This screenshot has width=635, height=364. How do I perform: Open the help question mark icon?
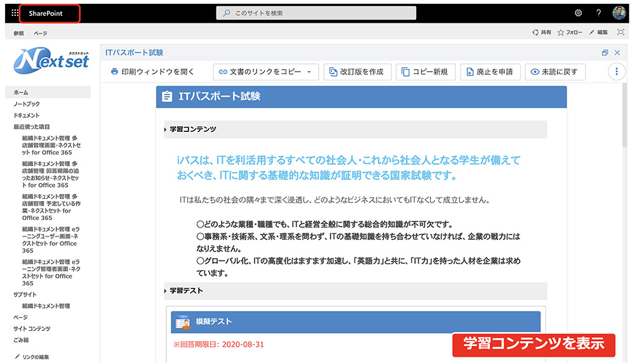pos(599,13)
